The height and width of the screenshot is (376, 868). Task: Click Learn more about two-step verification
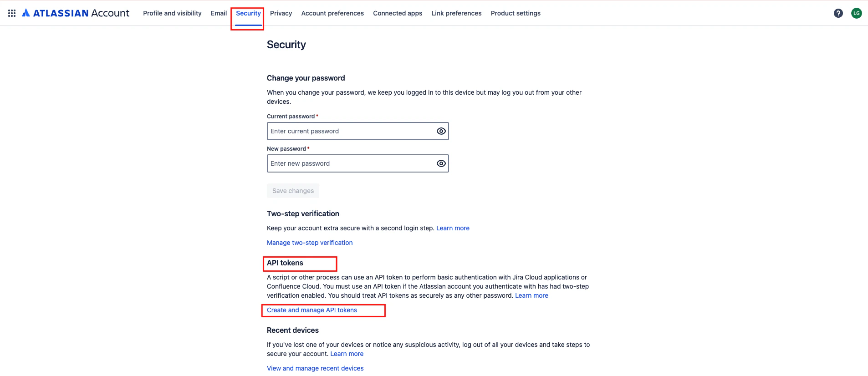pos(453,228)
